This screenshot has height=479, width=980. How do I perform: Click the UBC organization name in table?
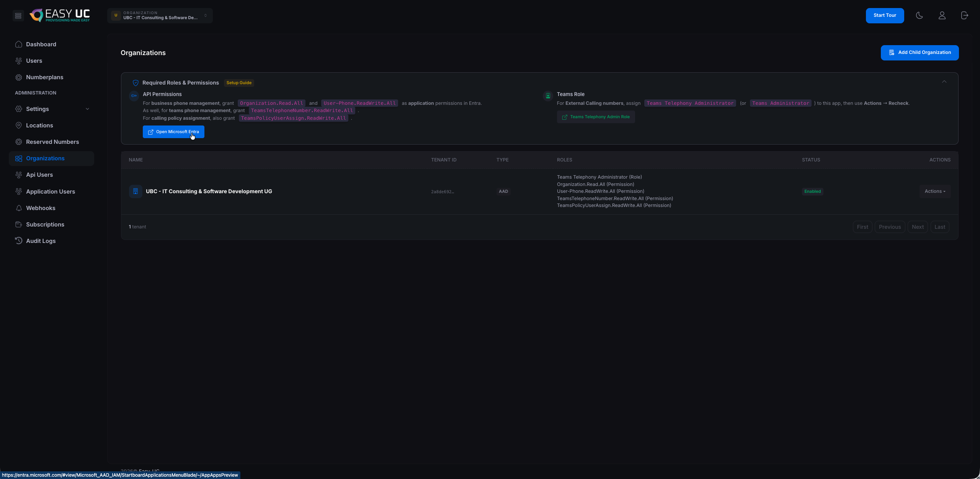[x=209, y=191]
